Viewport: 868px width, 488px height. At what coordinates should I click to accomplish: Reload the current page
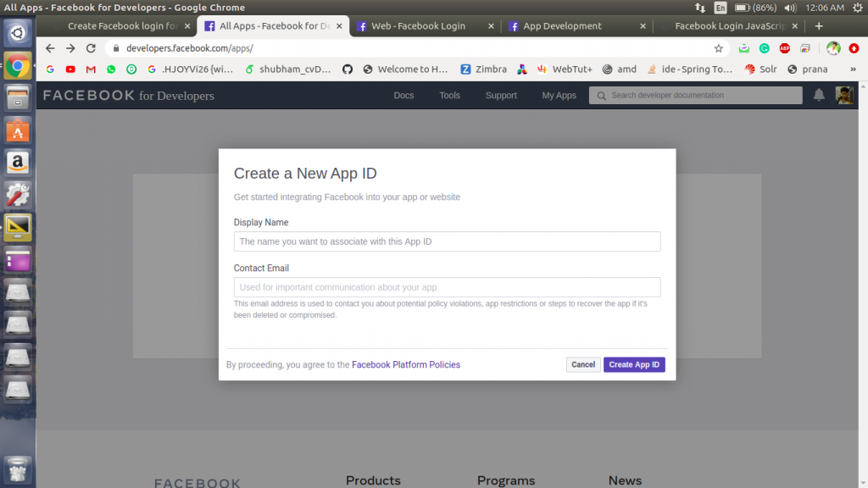tap(91, 48)
